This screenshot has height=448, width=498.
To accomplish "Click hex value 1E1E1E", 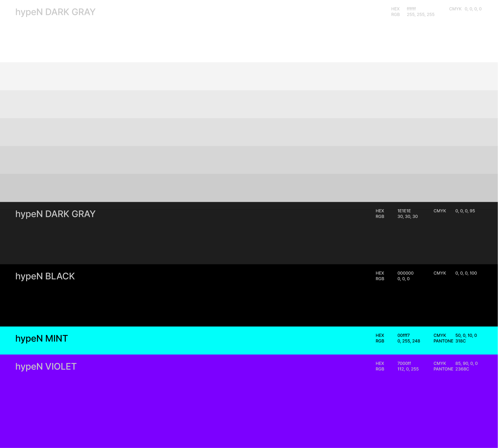I will click(404, 211).
